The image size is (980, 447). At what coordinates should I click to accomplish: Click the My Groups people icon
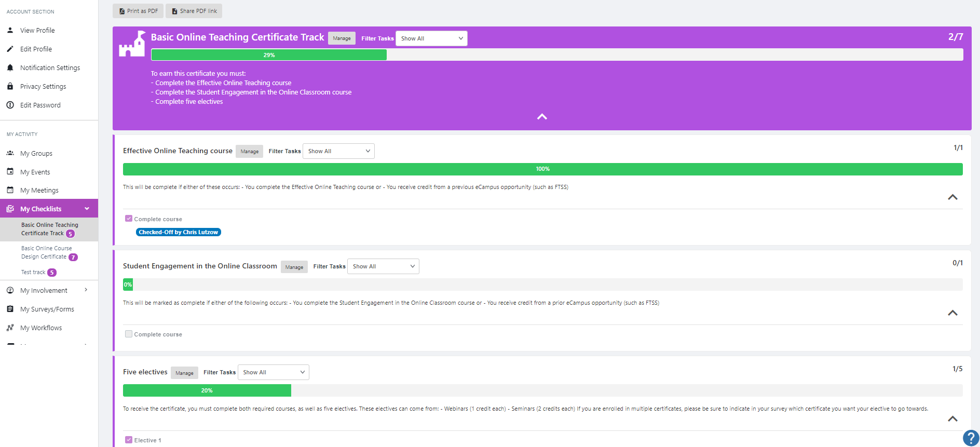10,153
